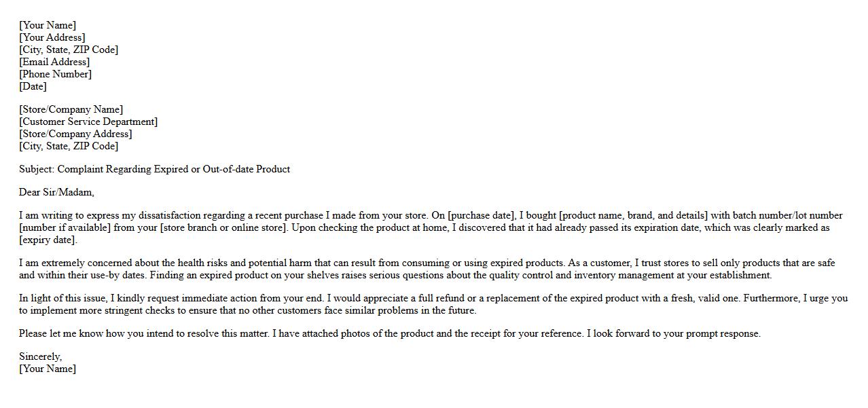Click the "Dear Sir/Madam," greeting
Screen dimensions: 868x408
[x=56, y=192]
